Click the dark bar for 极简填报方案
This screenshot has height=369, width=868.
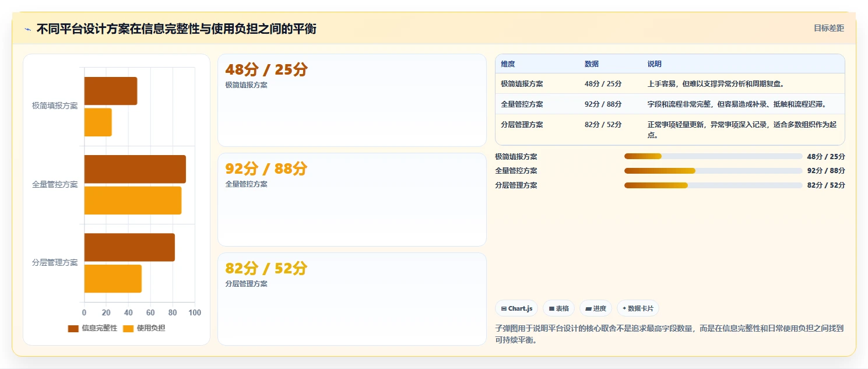click(x=111, y=91)
